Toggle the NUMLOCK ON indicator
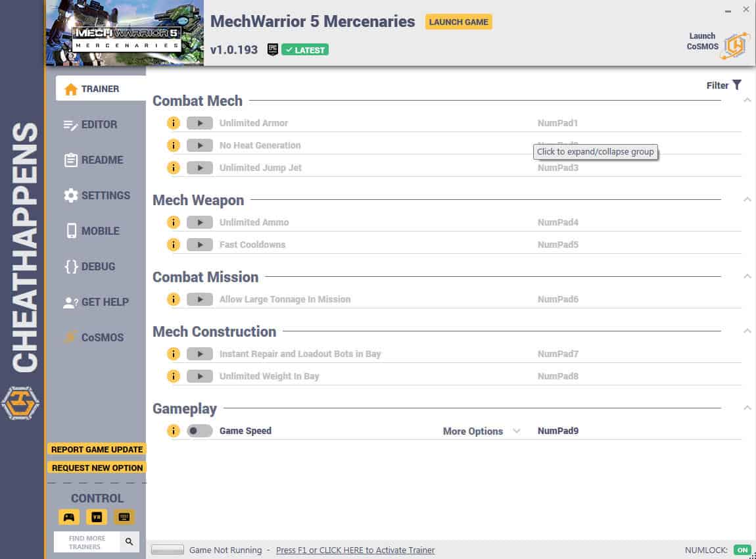This screenshot has height=559, width=756. pyautogui.click(x=742, y=550)
